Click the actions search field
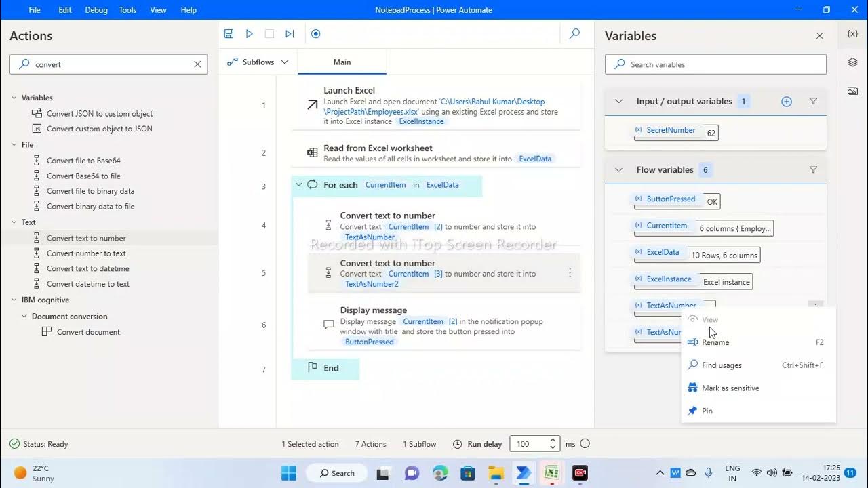 (x=108, y=64)
